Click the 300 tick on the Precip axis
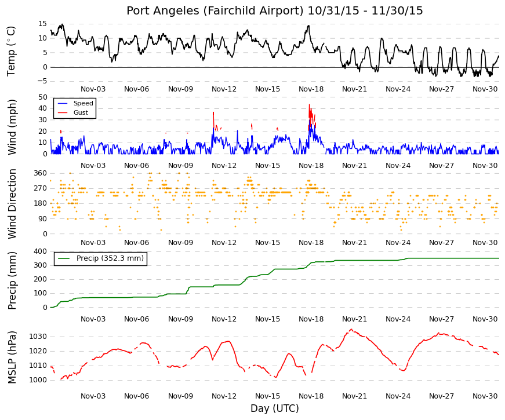 pos(40,265)
